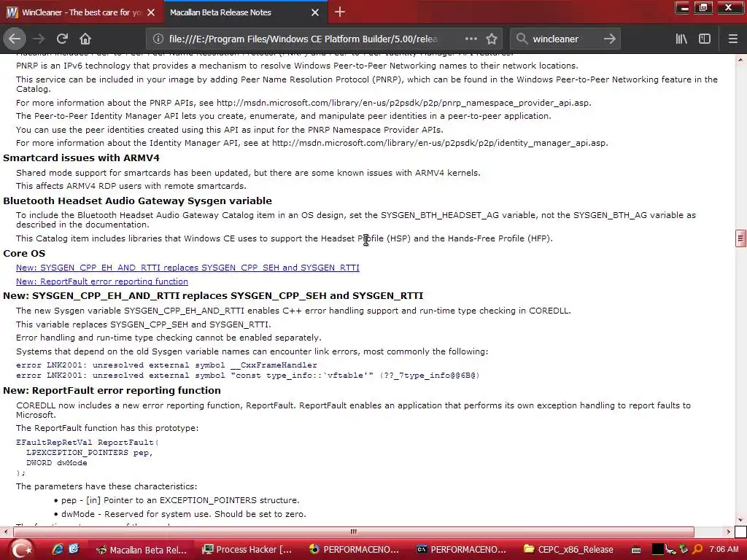Open the hamburger application menu
The image size is (747, 560).
(732, 39)
